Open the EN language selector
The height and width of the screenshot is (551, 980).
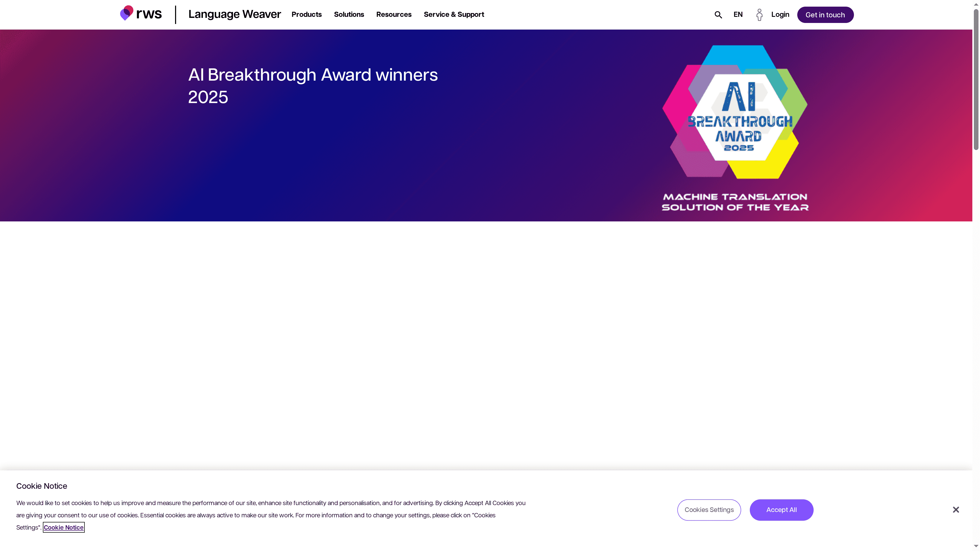pyautogui.click(x=738, y=15)
